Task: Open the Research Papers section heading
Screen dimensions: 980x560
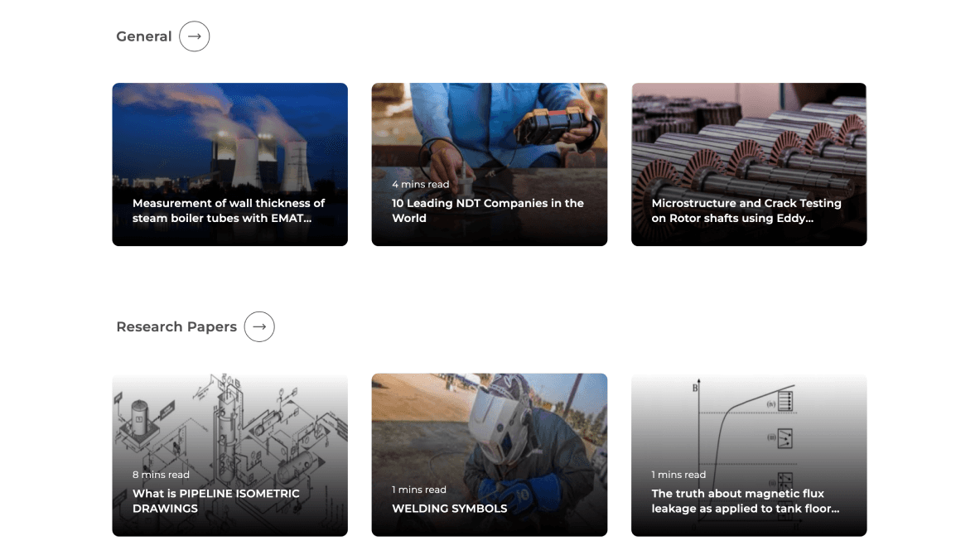Action: point(176,327)
